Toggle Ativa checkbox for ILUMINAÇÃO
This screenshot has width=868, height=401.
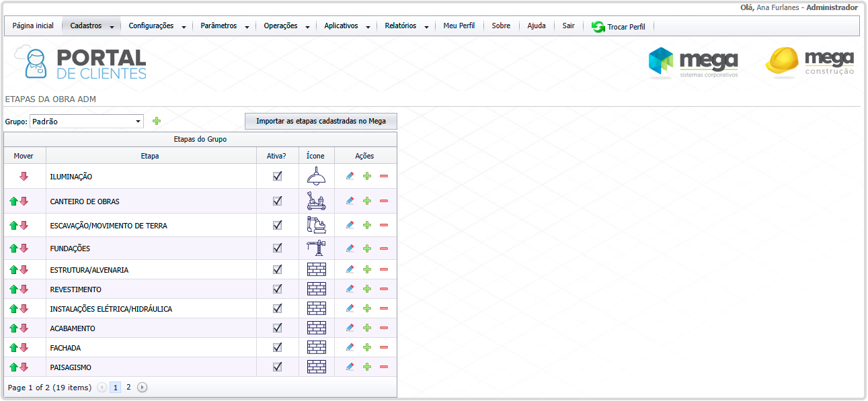coord(277,176)
